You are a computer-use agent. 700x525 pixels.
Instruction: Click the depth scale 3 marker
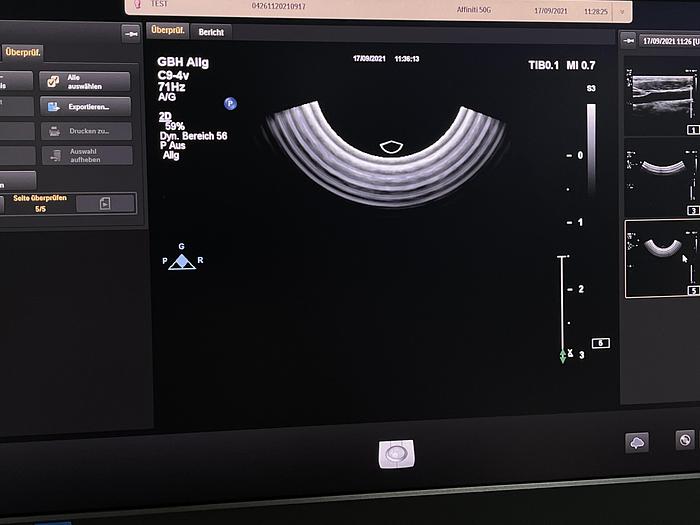(x=582, y=355)
